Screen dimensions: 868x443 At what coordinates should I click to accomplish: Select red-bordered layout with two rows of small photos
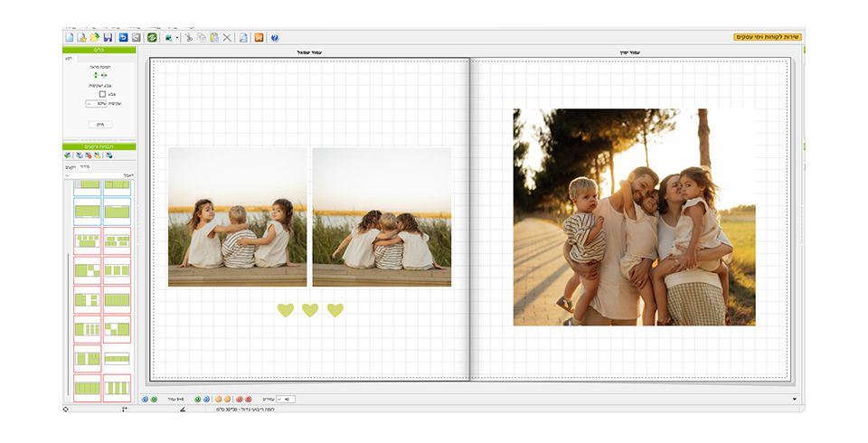click(x=117, y=240)
